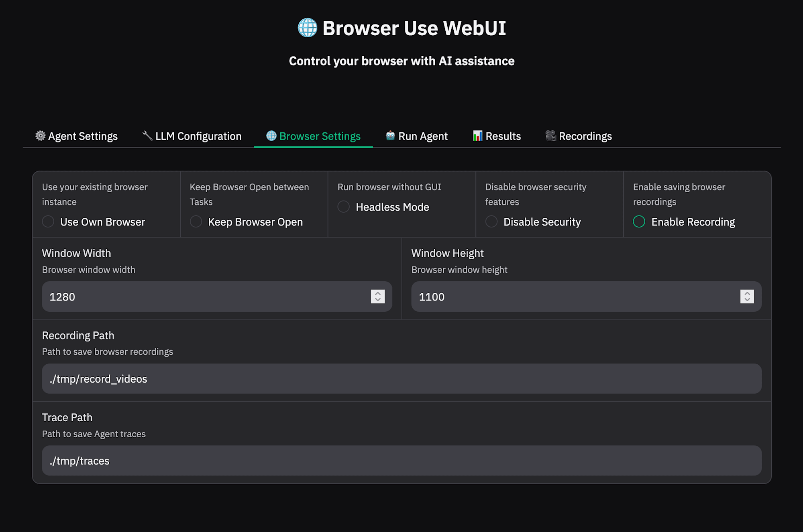Image resolution: width=803 pixels, height=532 pixels.
Task: Click 'Path to save browser recordings' hint
Action: pos(108,352)
